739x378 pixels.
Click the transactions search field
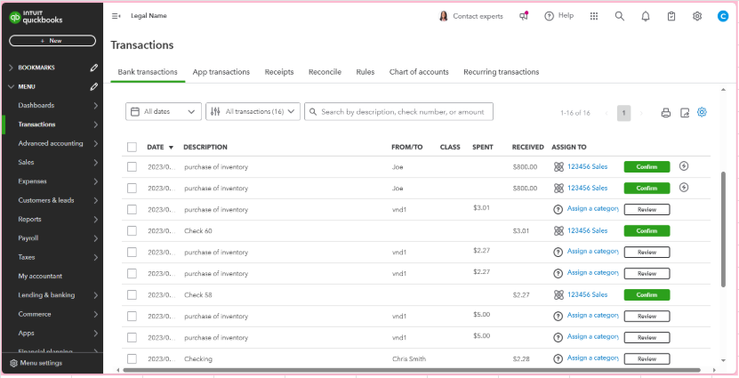pyautogui.click(x=399, y=112)
